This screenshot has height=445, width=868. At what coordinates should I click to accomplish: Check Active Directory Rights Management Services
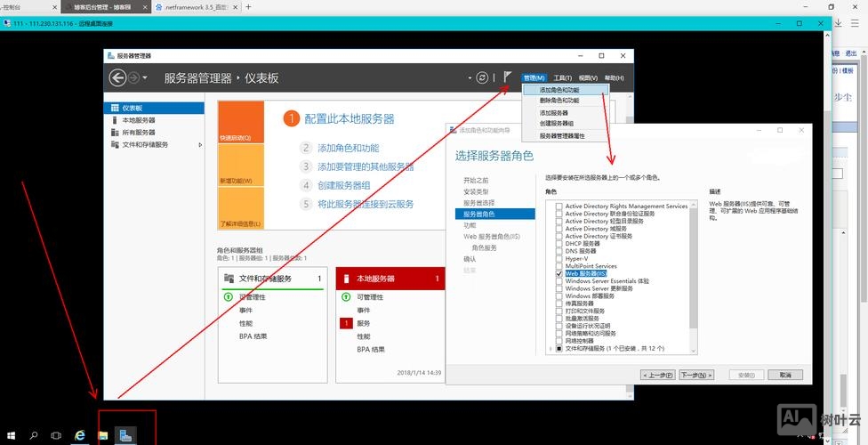click(559, 206)
